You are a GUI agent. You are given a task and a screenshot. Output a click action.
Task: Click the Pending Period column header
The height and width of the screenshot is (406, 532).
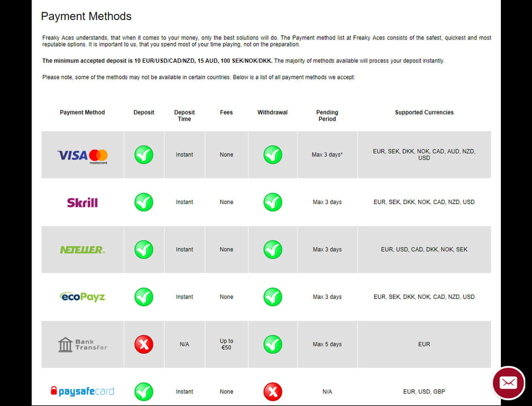pos(327,116)
